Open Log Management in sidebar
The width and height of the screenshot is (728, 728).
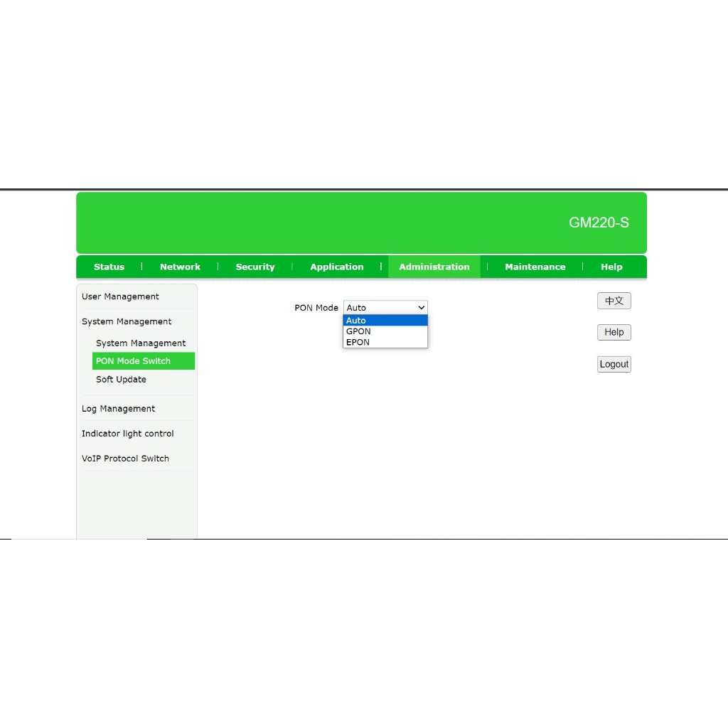(118, 409)
